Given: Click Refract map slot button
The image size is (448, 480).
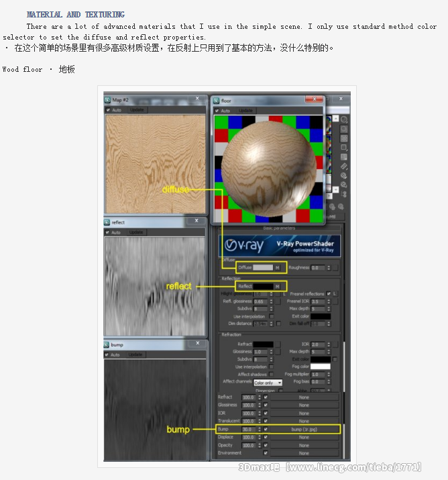Looking at the screenshot, I should pyautogui.click(x=278, y=344).
